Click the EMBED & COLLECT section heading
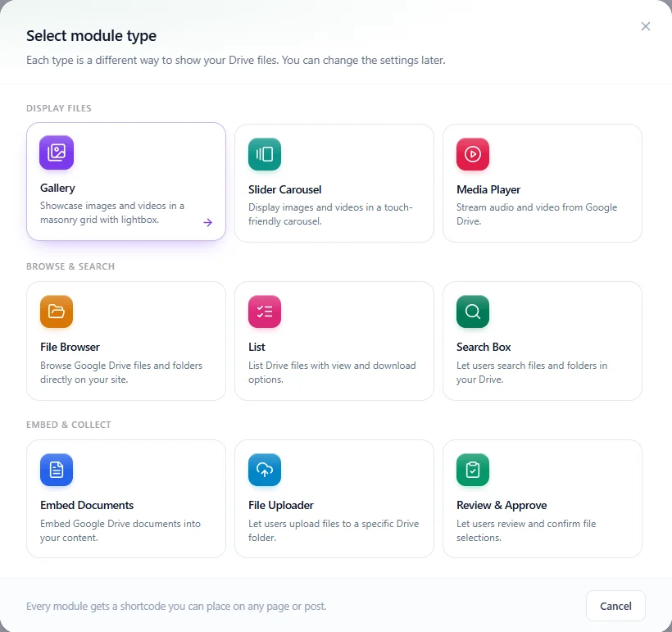Viewport: 672px width, 632px height. [69, 425]
